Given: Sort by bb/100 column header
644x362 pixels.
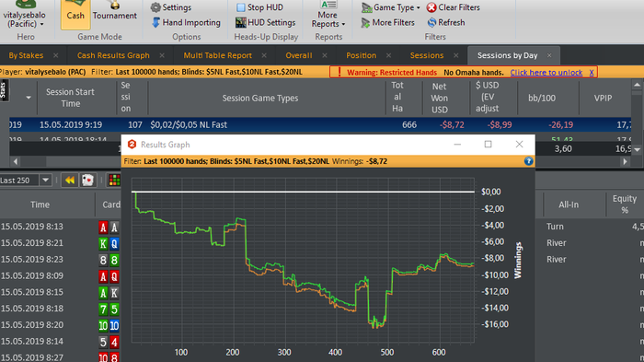Looking at the screenshot, I should [x=542, y=98].
